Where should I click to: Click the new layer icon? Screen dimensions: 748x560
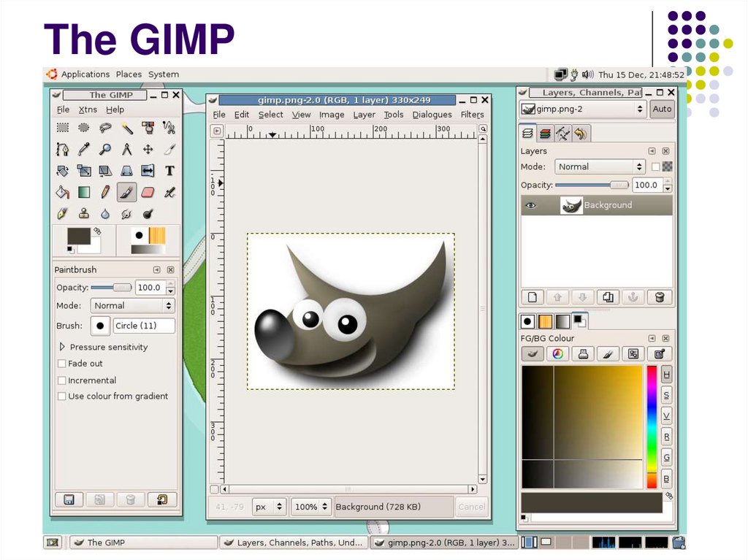533,297
